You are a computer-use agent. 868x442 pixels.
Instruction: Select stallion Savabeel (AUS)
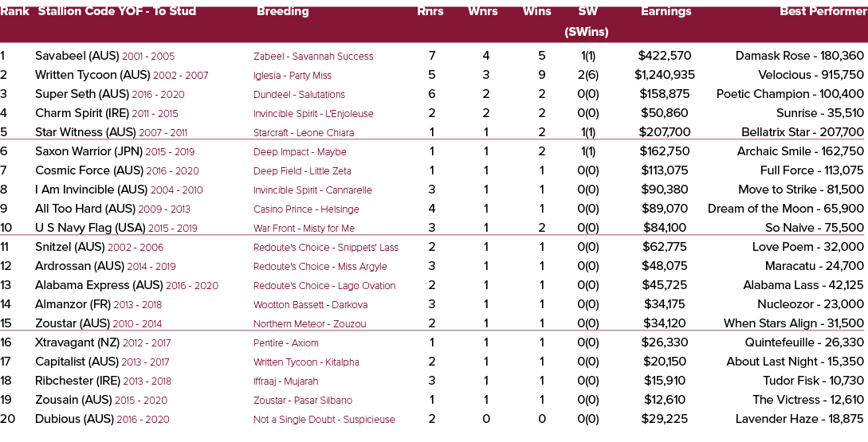pos(77,56)
